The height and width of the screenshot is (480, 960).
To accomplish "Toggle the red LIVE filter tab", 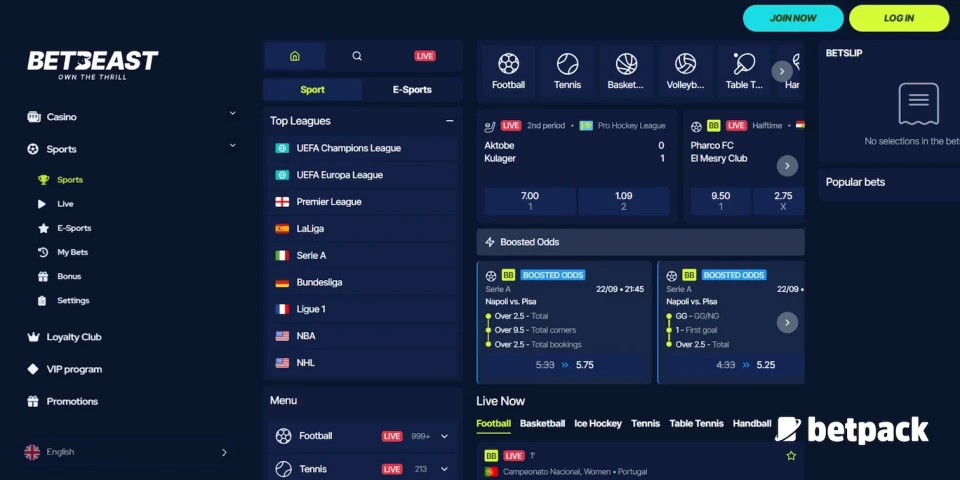I will coord(425,56).
